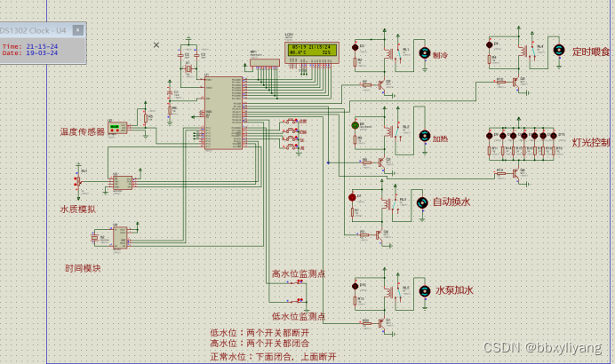The width and height of the screenshot is (615, 364).
Task: Select relay RL3 in the 自动换水 circuit
Action: pyautogui.click(x=391, y=204)
